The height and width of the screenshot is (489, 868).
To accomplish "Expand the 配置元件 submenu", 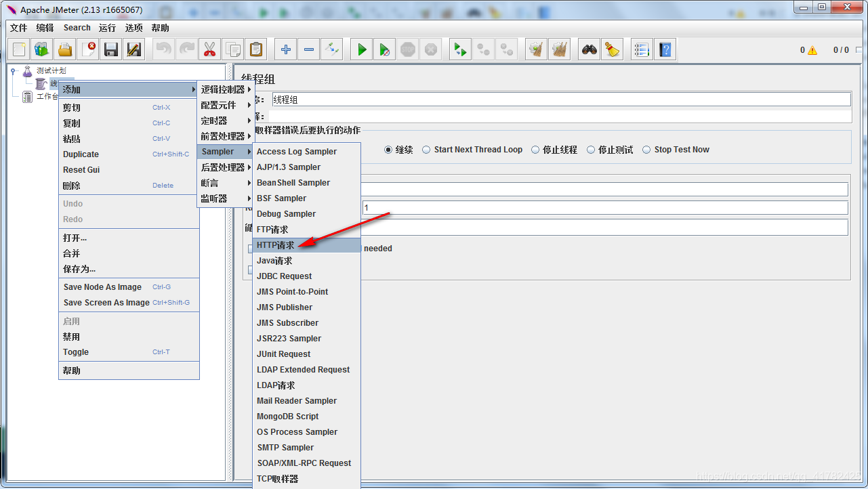I will click(x=226, y=105).
